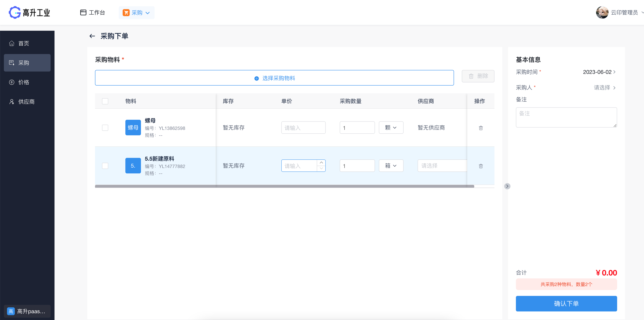Check the 5.5新建原料 row checkbox
Image resolution: width=644 pixels, height=320 pixels.
pos(105,166)
